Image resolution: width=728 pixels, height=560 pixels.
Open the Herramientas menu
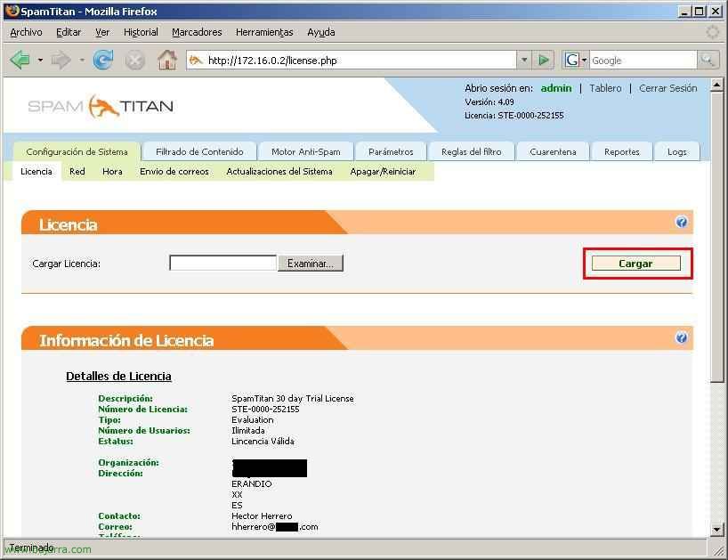tap(264, 32)
